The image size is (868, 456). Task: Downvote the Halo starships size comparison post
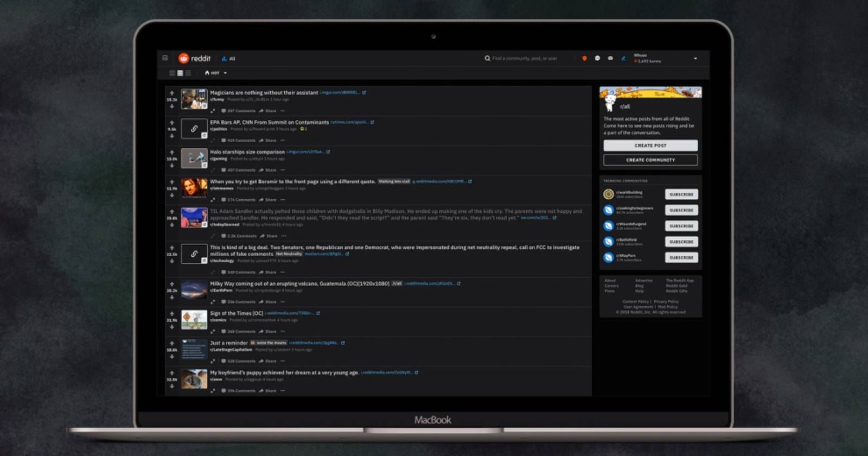(172, 166)
